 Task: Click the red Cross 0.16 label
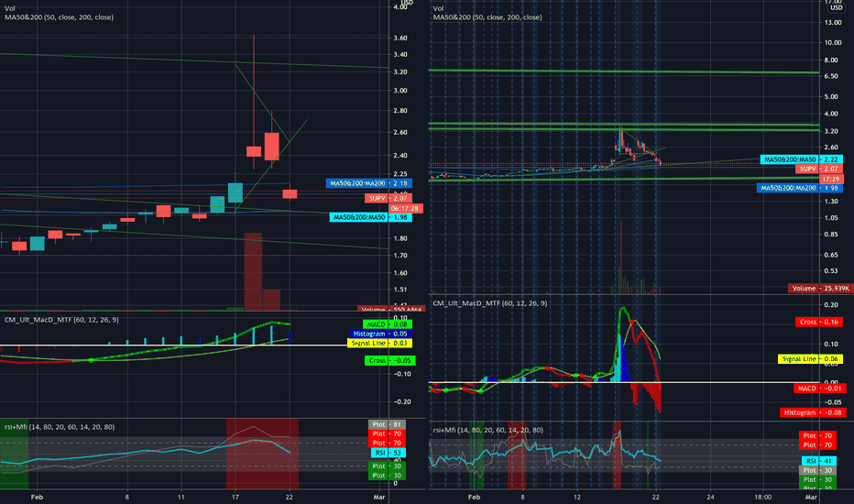819,322
